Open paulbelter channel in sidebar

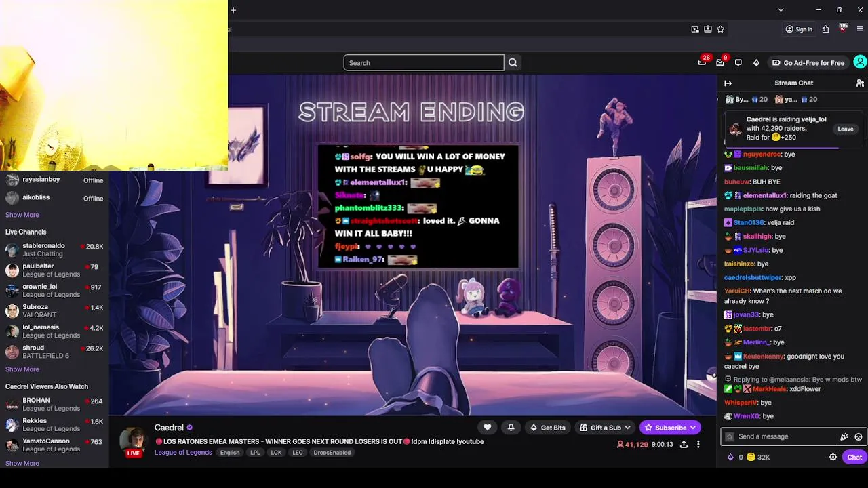pos(54,270)
